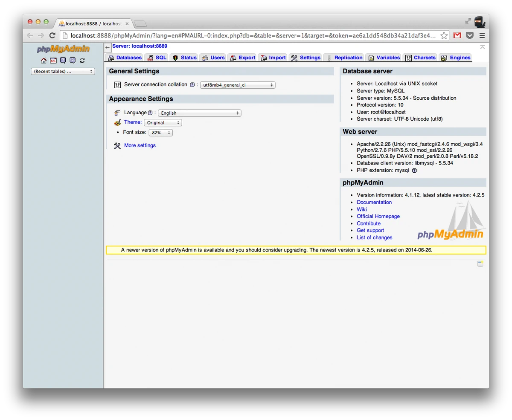
Task: Click the help icon next to Server connection collation
Action: click(x=192, y=85)
